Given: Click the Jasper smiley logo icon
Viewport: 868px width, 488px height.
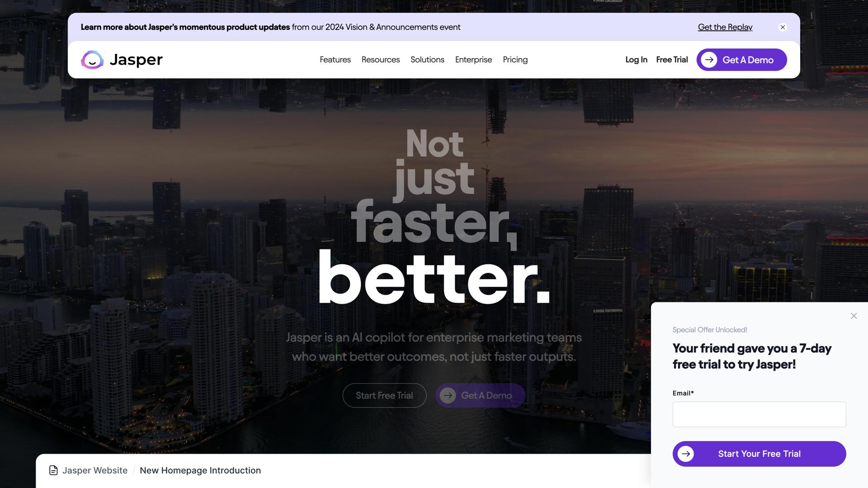Looking at the screenshot, I should pos(92,60).
